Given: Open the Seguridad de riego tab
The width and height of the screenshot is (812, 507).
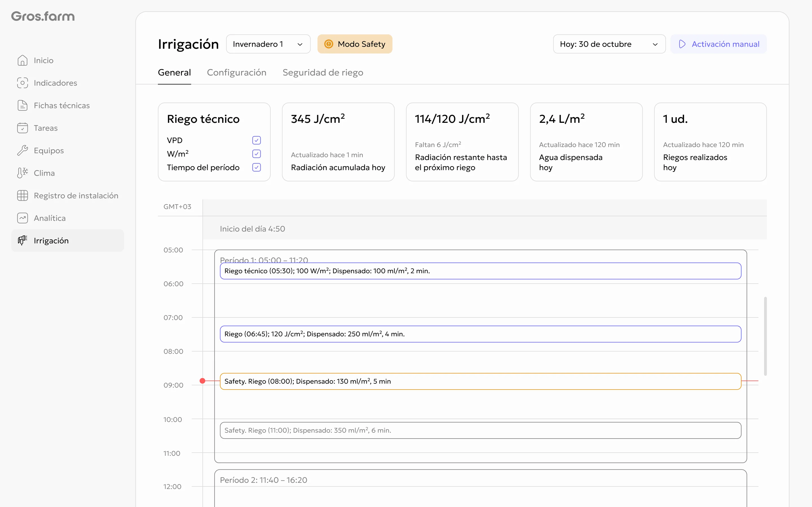Looking at the screenshot, I should point(323,72).
